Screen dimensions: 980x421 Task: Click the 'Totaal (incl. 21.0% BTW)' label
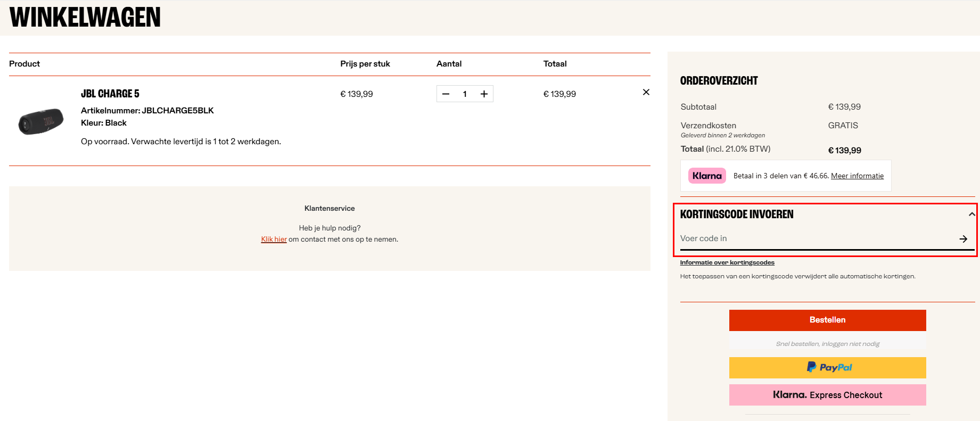coord(726,149)
